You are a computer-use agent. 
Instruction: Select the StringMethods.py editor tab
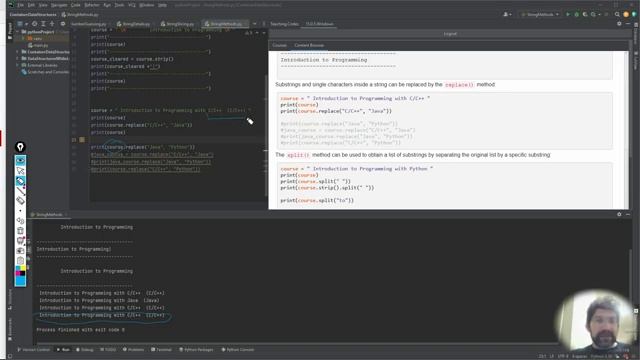coord(224,24)
